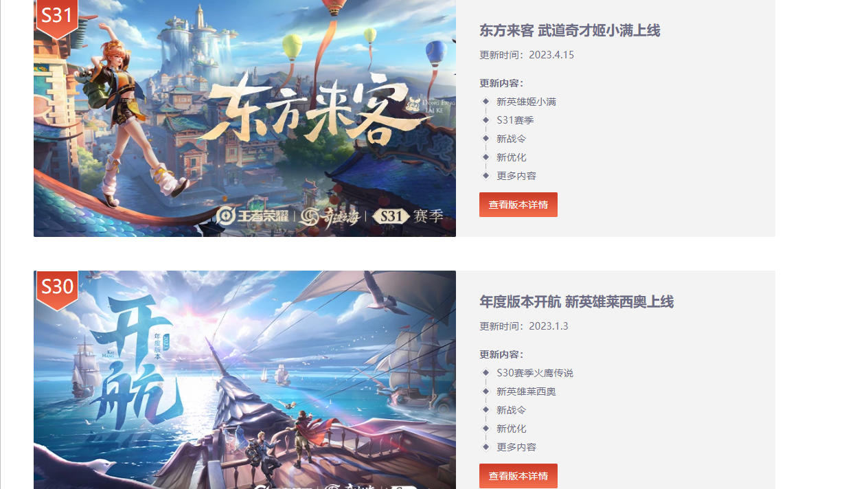Select 新英雄姬小满 list item
This screenshot has height=489, width=868.
[526, 102]
